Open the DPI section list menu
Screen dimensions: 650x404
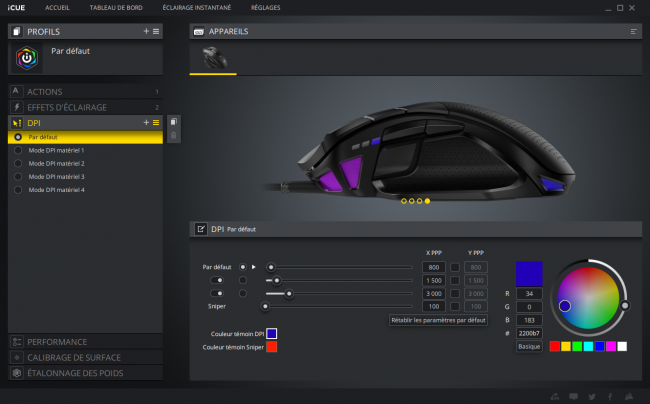click(x=156, y=123)
